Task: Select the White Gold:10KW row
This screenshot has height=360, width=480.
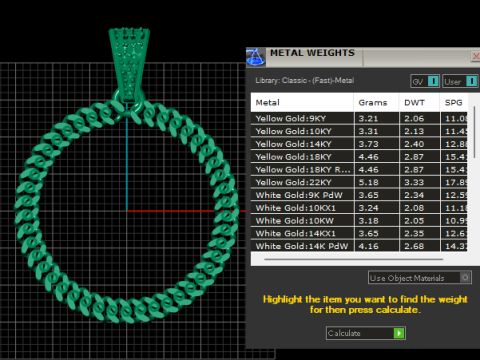Action: [x=359, y=220]
